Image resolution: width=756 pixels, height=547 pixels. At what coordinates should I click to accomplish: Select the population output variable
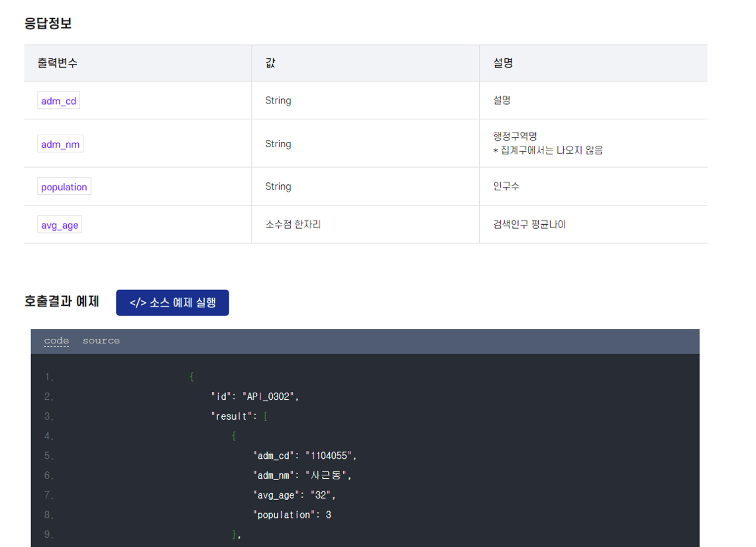64,186
